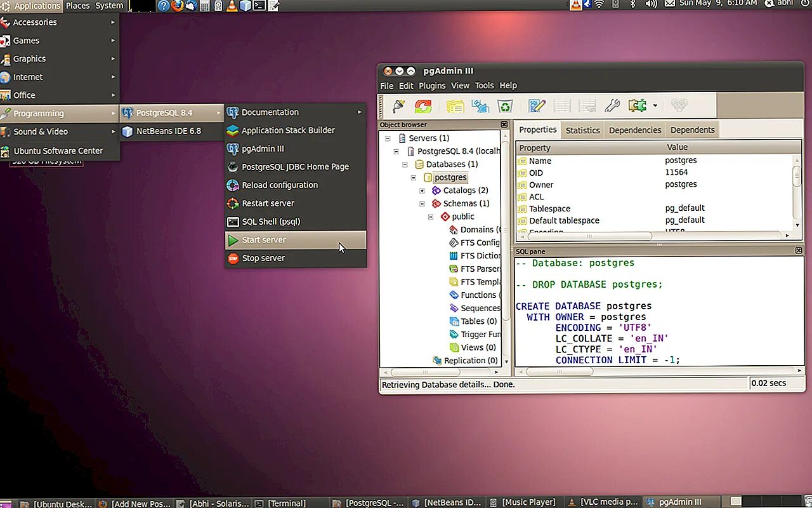Viewport: 812px width, 508px height.
Task: Close the SQL pane
Action: pyautogui.click(x=799, y=251)
